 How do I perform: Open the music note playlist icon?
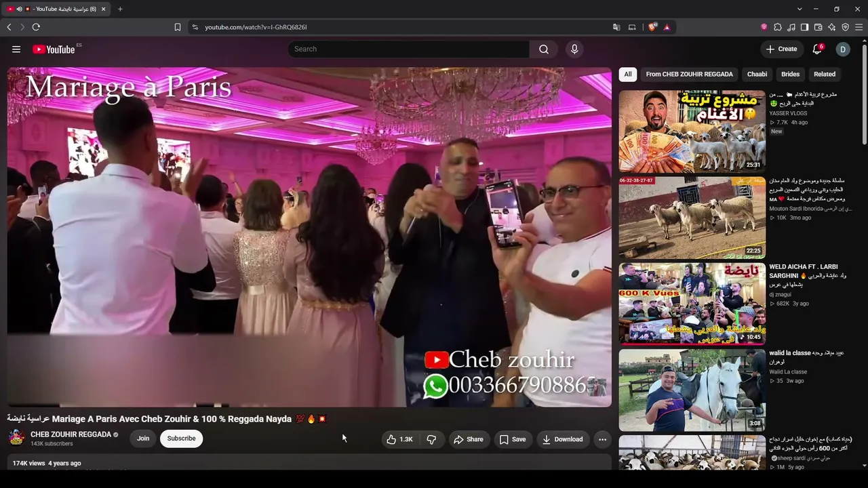[x=791, y=27]
